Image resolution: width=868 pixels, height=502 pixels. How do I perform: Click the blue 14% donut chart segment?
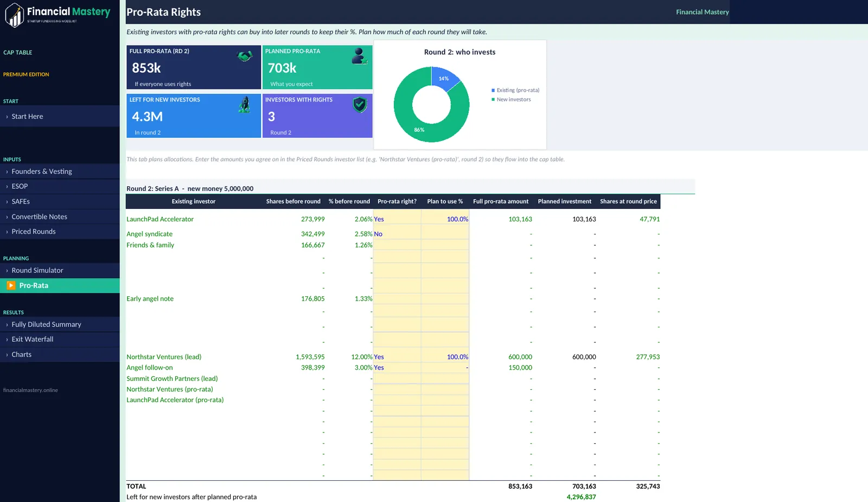point(445,78)
